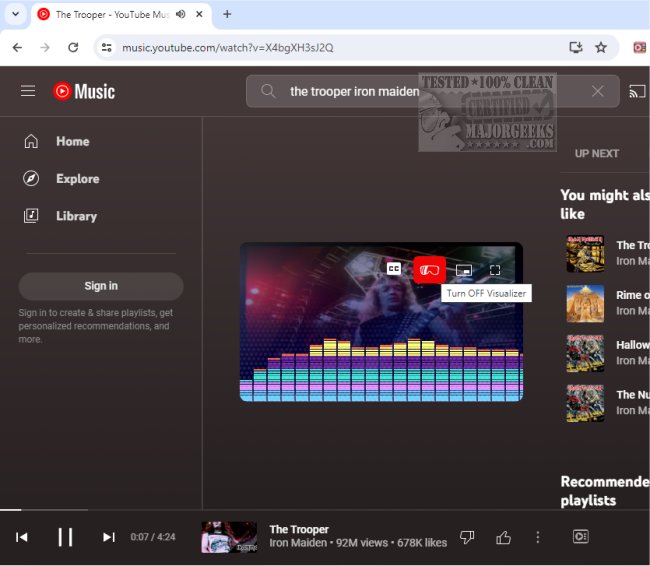Close The Trooper browser tab
Viewport: 650px width, 566px height.
199,14
